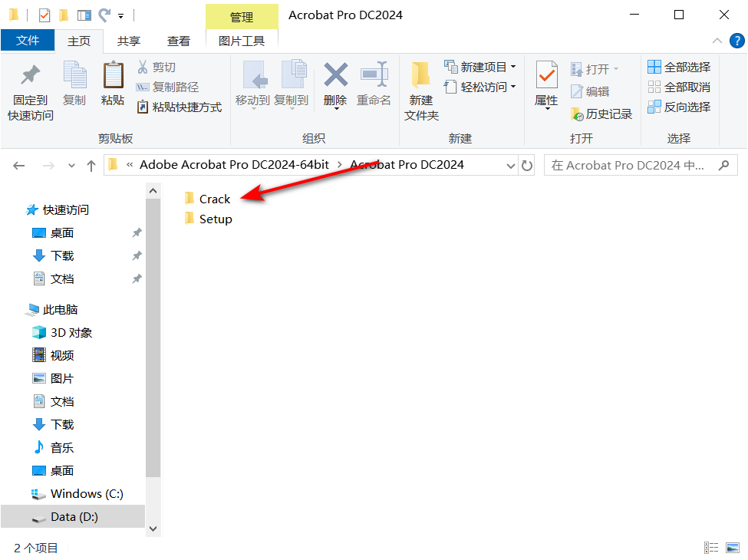Select the Crack folder

207,199
